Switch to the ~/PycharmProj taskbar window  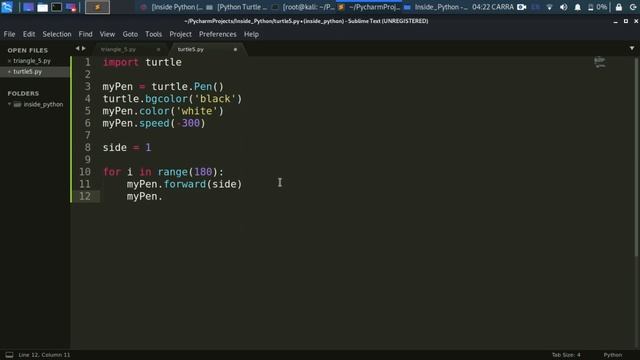369,7
